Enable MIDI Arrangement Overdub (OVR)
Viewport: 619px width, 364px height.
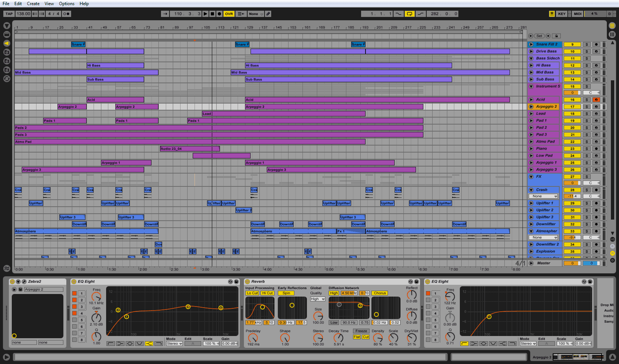click(229, 14)
